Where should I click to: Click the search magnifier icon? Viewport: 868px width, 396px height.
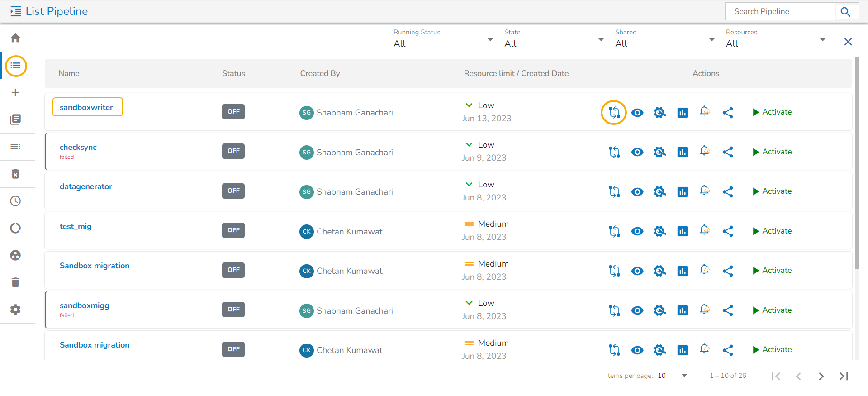pos(845,12)
